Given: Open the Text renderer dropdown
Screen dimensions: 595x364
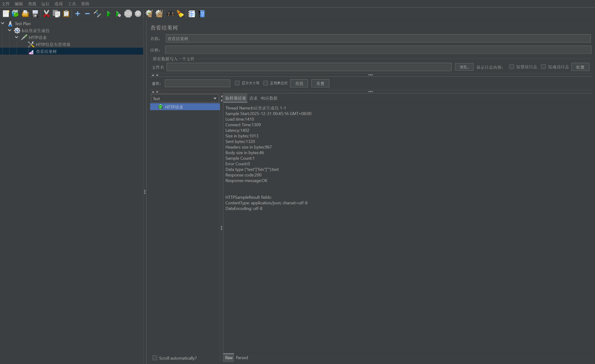Looking at the screenshot, I should tap(185, 99).
